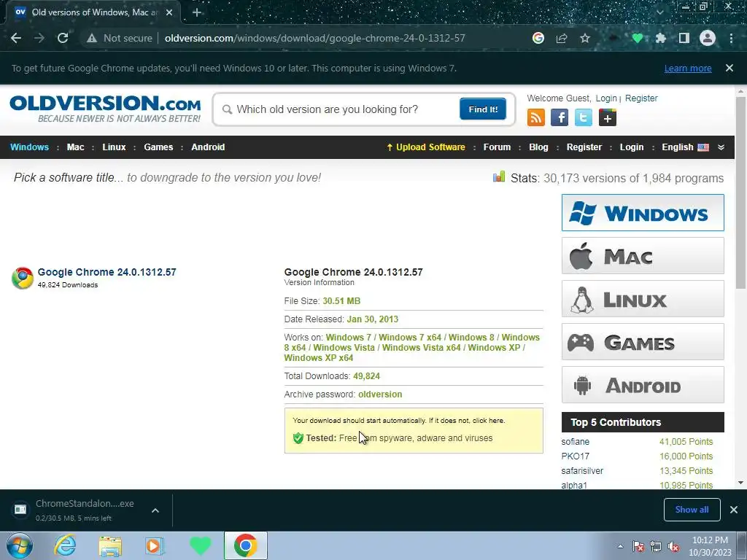747x560 pixels.
Task: Click the Learn more link
Action: pos(688,68)
